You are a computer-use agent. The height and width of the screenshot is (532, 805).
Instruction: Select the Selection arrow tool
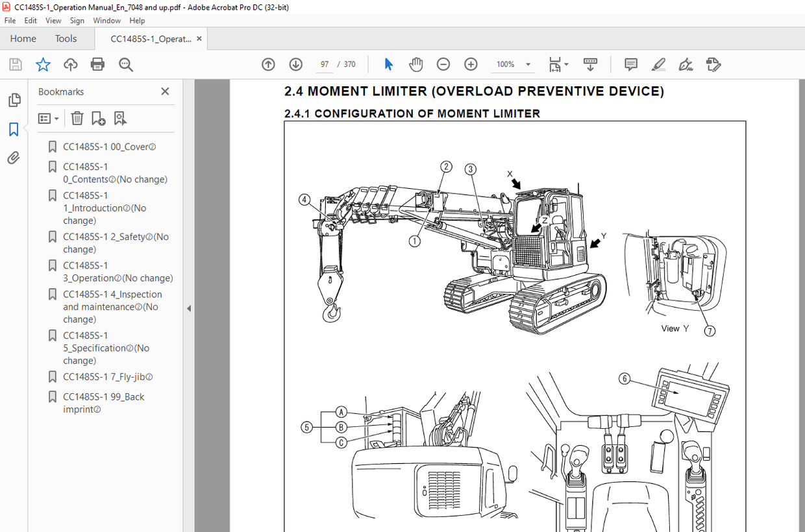click(388, 64)
